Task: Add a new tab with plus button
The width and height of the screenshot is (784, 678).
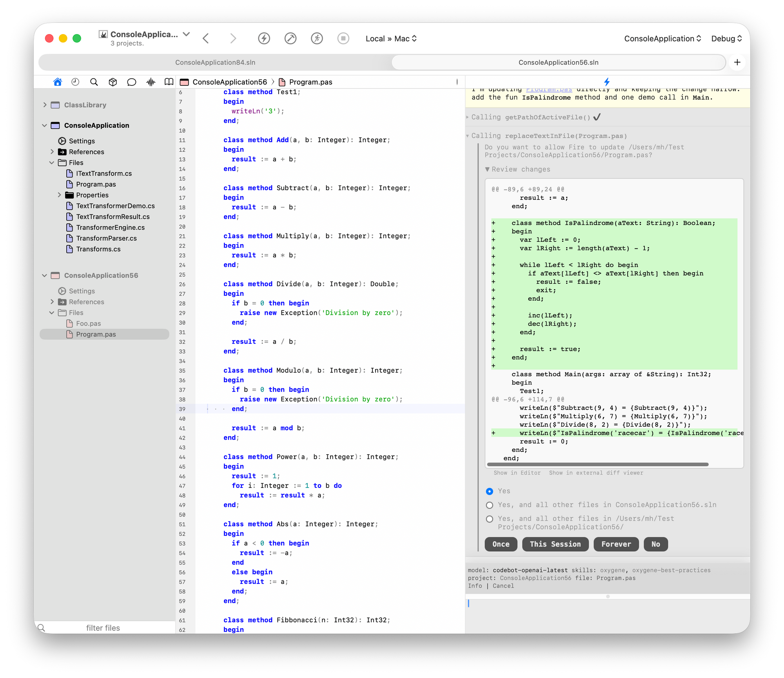Action: pyautogui.click(x=737, y=62)
